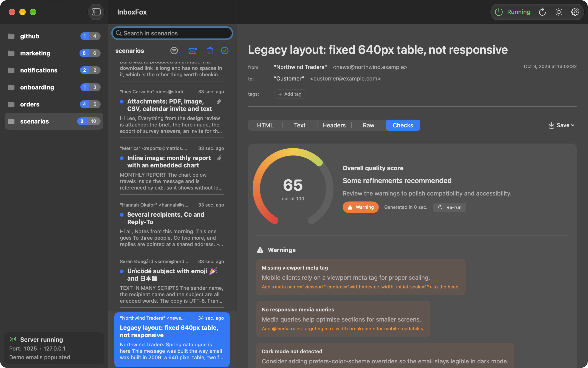The image size is (588, 368).
Task: Open the Ünïcödé subject with emoji email
Action: pos(172,281)
